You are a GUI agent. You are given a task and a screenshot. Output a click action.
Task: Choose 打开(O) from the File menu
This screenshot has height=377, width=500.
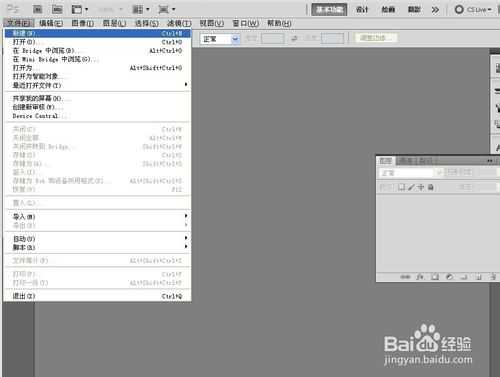[x=97, y=42]
